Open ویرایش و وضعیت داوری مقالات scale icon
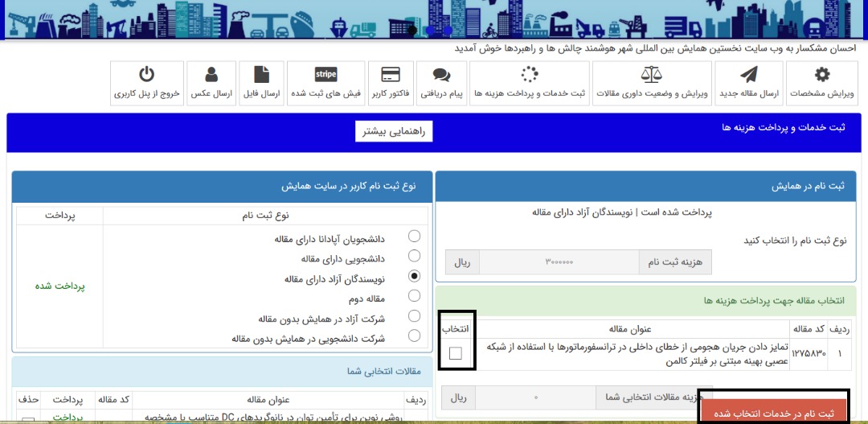This screenshot has width=868, height=424. click(652, 76)
